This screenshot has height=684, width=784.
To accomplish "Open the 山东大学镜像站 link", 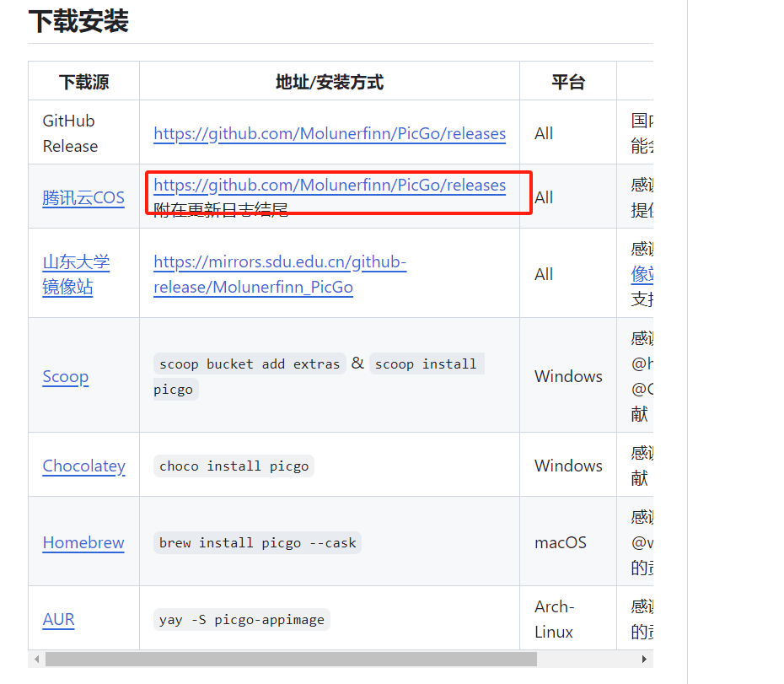I will (x=76, y=274).
